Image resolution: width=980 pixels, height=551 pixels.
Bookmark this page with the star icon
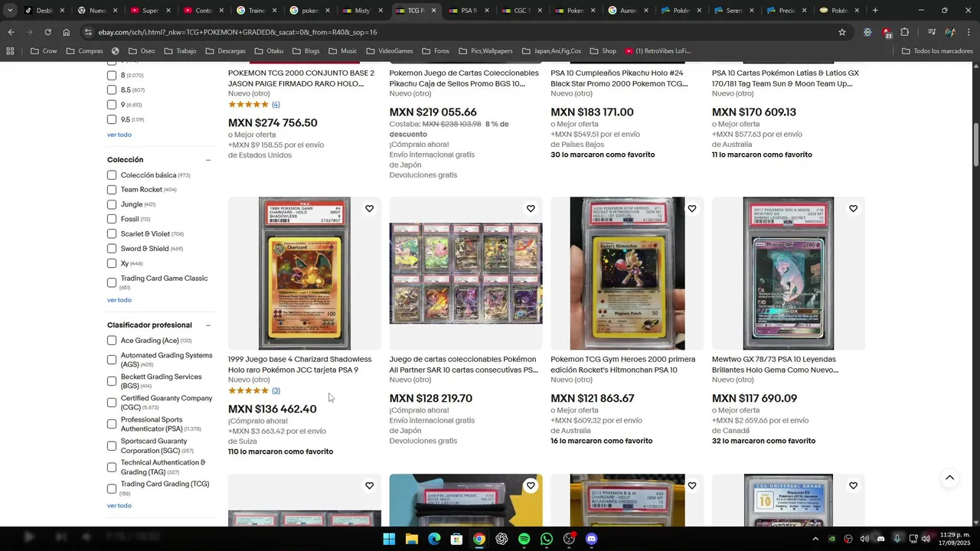[x=842, y=32]
